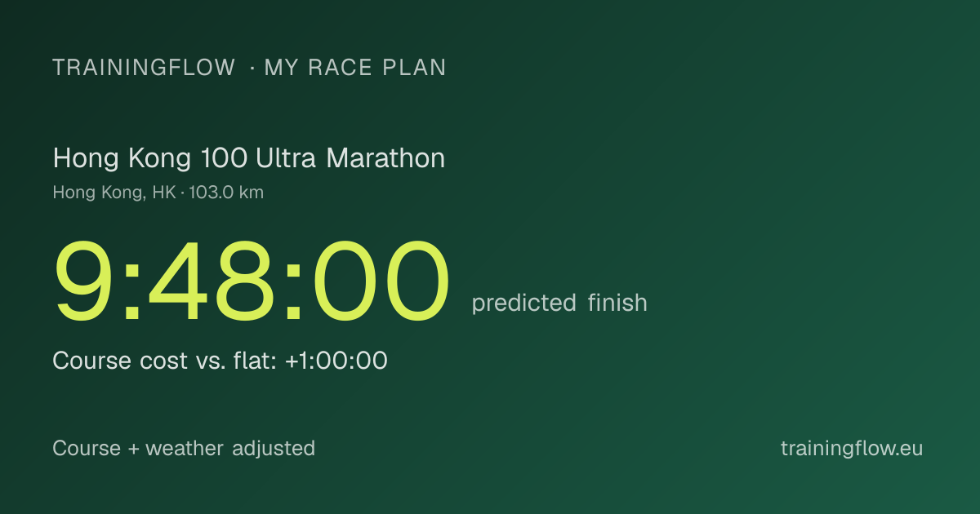Click the number 100 in the race title
The width and height of the screenshot is (980, 514).
click(225, 158)
